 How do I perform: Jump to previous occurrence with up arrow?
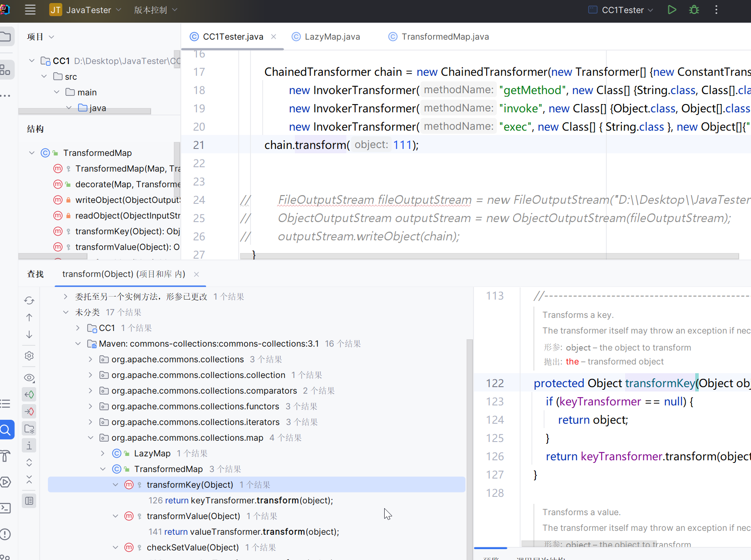click(x=29, y=317)
